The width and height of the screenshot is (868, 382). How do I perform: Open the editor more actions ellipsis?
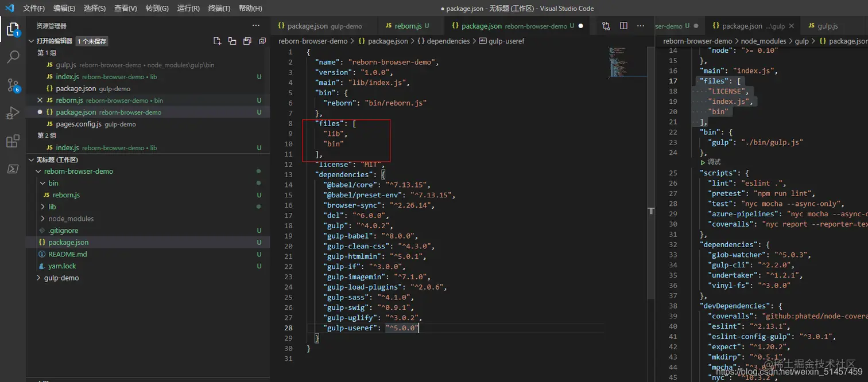coord(641,26)
